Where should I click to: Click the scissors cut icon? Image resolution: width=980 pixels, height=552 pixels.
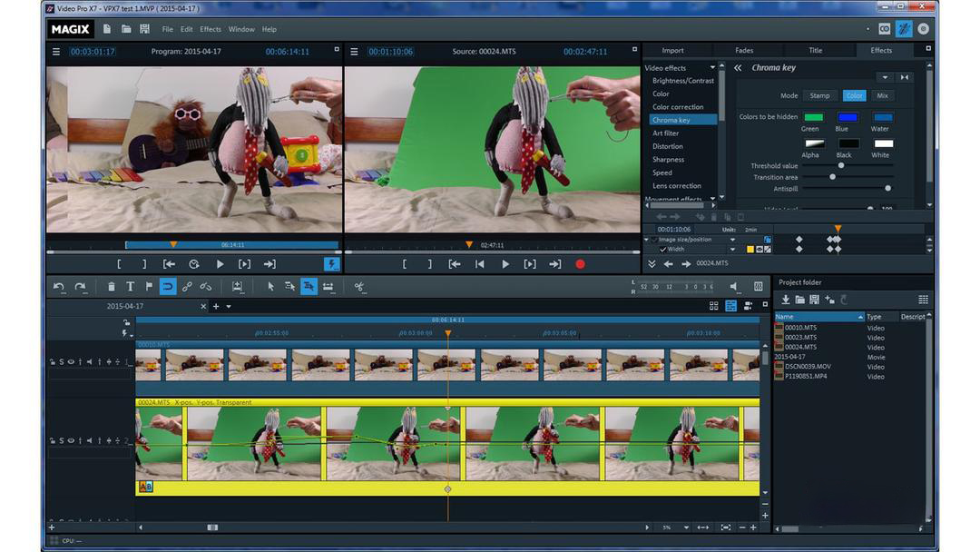[x=359, y=287]
